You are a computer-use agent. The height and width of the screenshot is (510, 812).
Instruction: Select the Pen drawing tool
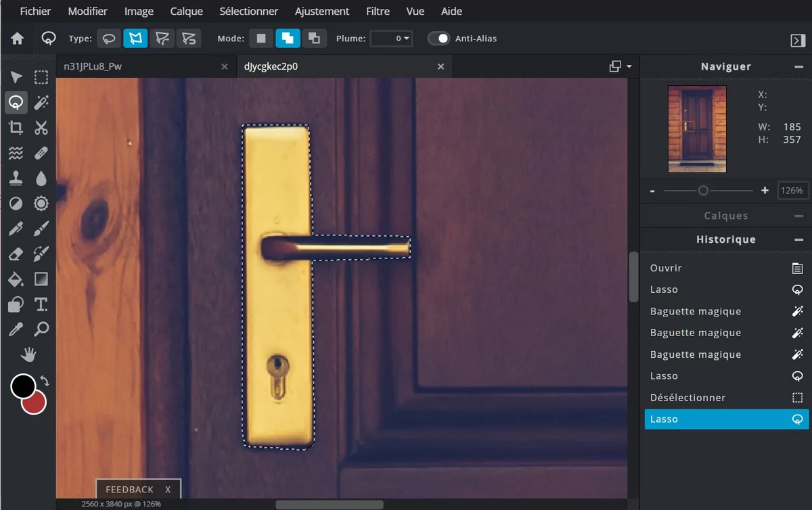[16, 229]
